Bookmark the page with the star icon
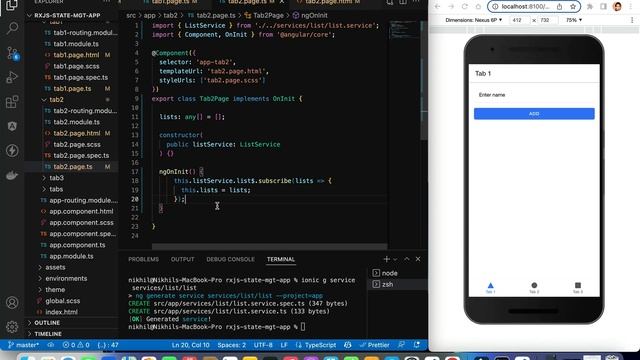This screenshot has height=360, width=640. pyautogui.click(x=573, y=7)
